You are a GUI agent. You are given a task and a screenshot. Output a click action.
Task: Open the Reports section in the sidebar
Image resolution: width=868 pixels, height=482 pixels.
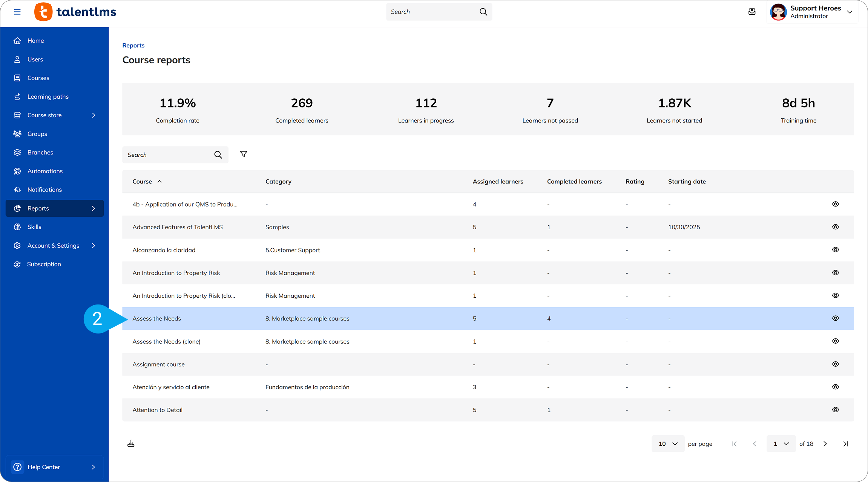click(38, 208)
